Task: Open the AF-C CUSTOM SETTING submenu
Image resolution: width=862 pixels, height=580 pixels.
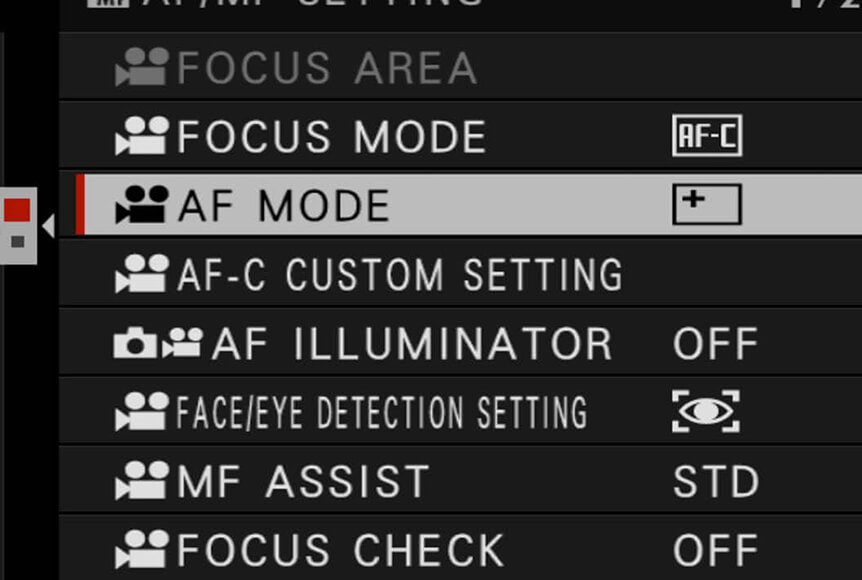Action: (x=460, y=274)
